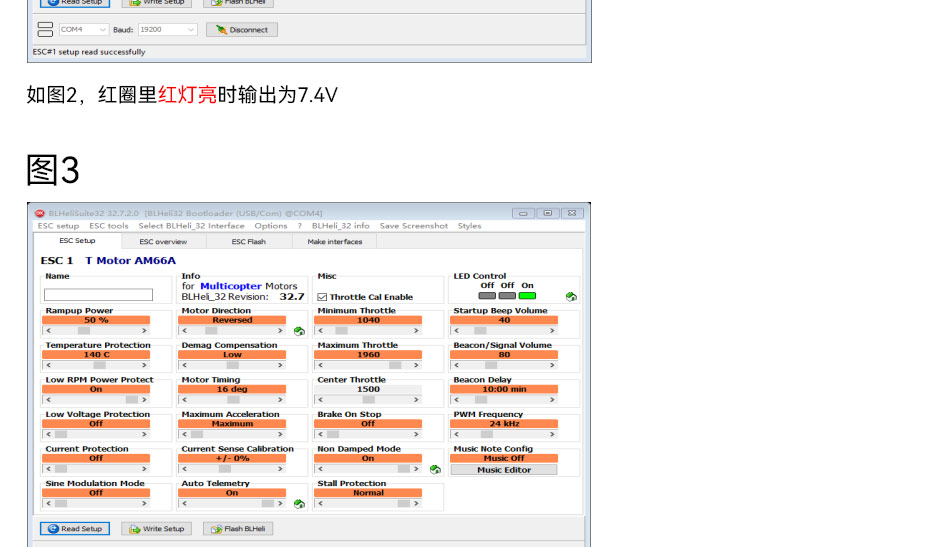Click the green icon next to Motor Direction
The width and height of the screenshot is (940, 547).
pos(299,331)
